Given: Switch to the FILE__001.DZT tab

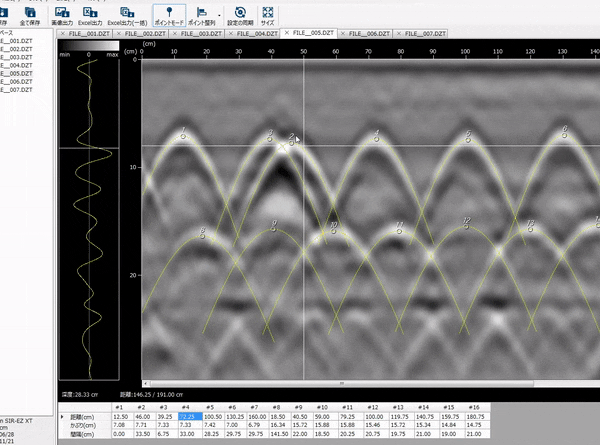Looking at the screenshot, I should pos(89,33).
